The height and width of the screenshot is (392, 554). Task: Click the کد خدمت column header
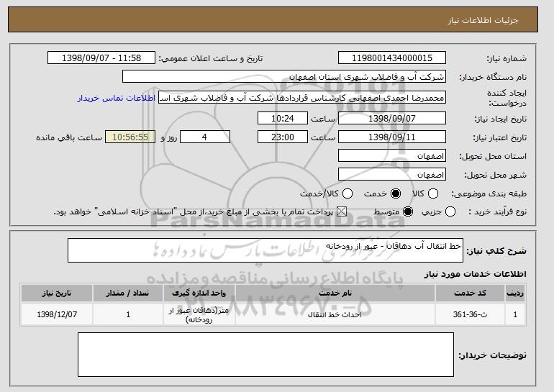pyautogui.click(x=470, y=293)
